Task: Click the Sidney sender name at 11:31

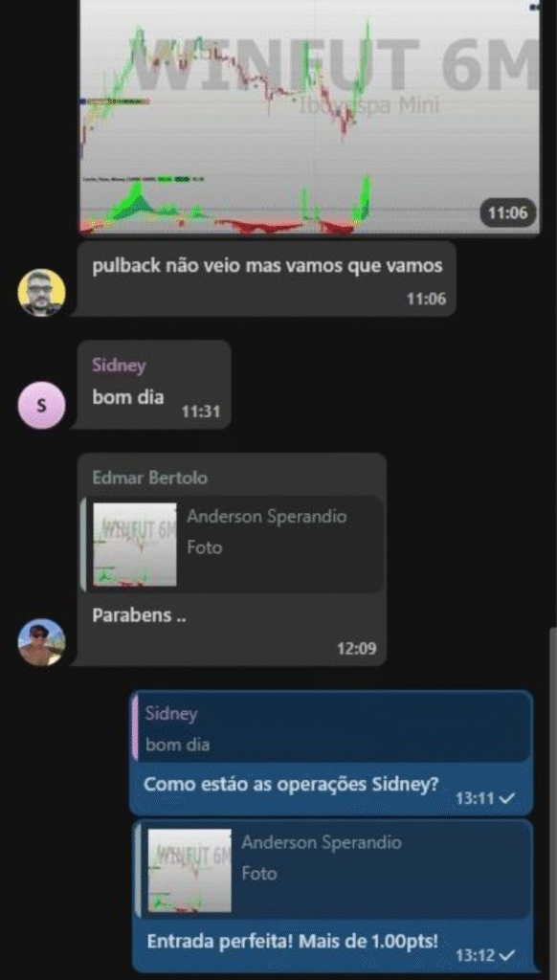Action: coord(119,365)
